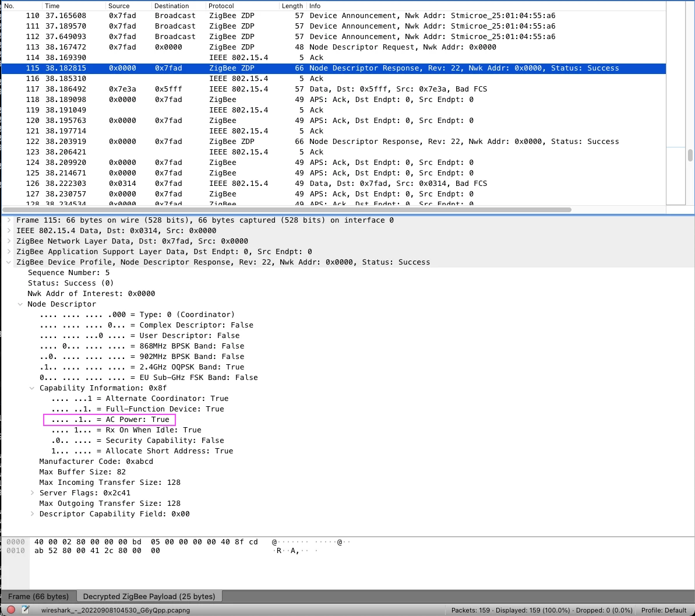Click the packet list vertical scrollbar thumb

pos(690,156)
